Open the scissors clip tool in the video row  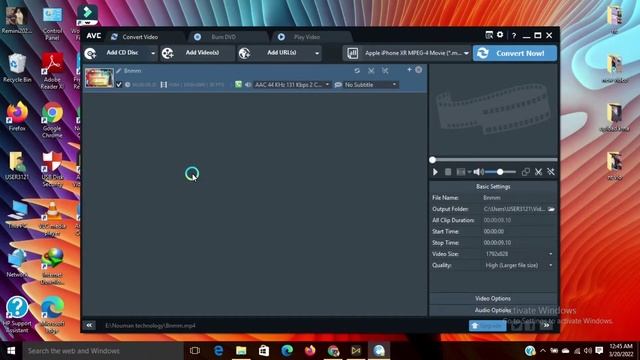pyautogui.click(x=371, y=71)
